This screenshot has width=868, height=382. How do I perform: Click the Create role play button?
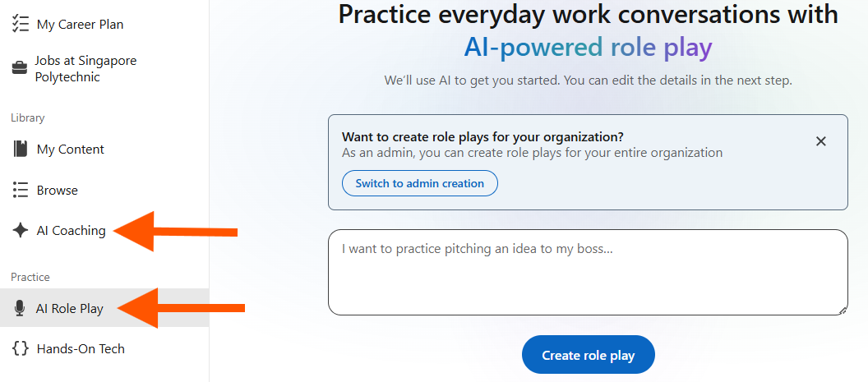coord(588,355)
